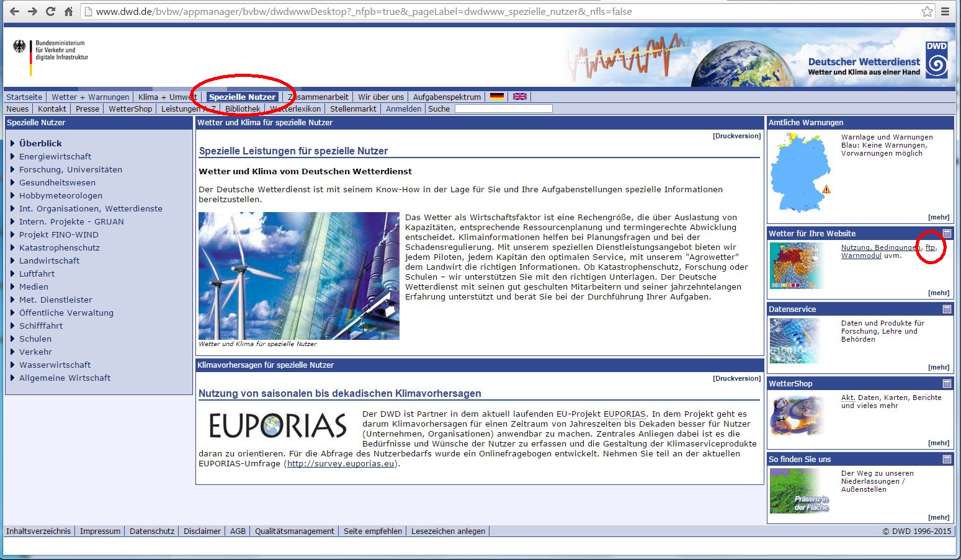Select the Spezielle Nutzer menu tab
This screenshot has width=961, height=560.
pos(242,97)
